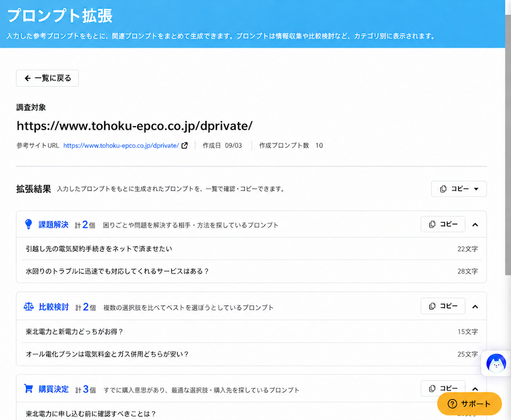Click the lightbulb icon of 課題解決
This screenshot has height=420, width=511.
click(29, 224)
